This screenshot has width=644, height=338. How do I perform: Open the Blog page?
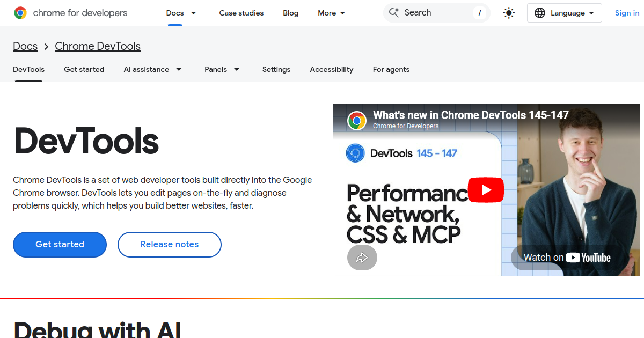291,13
